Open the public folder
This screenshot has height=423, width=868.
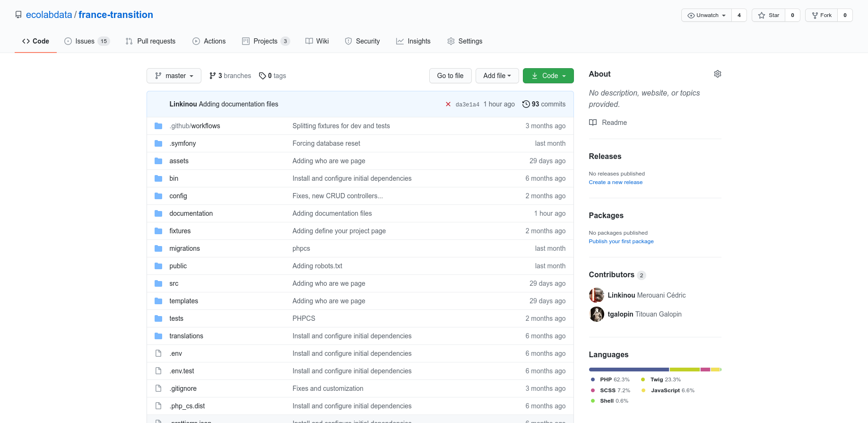tap(178, 266)
